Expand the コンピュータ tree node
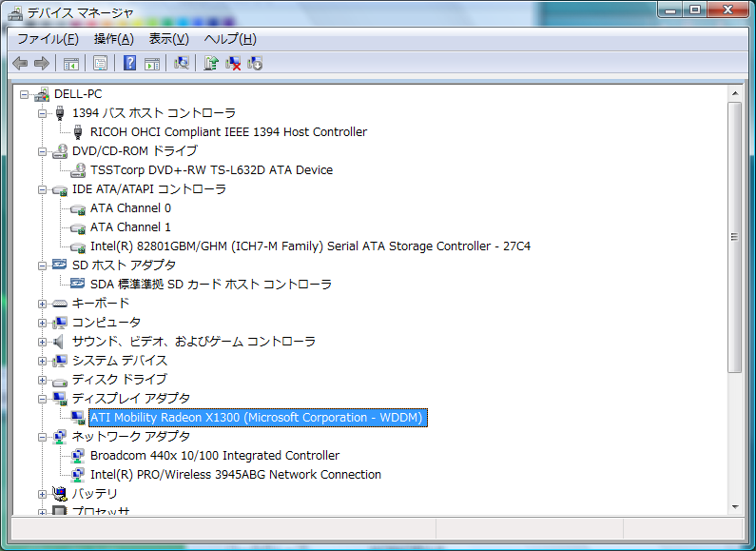This screenshot has width=756, height=551. click(42, 323)
